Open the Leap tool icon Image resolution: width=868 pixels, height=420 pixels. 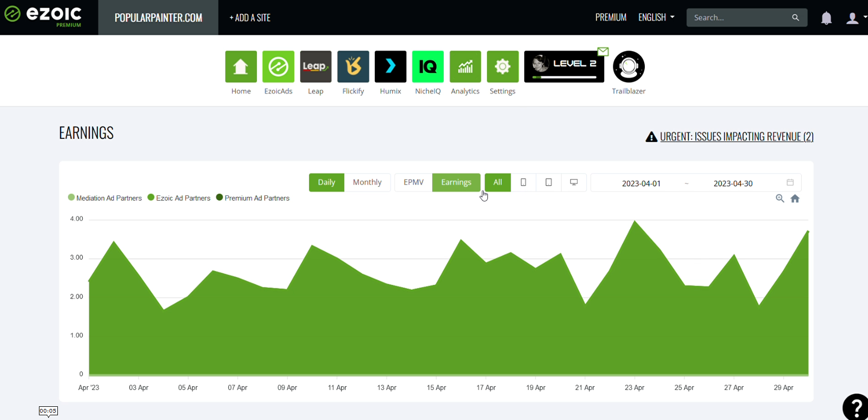(316, 67)
